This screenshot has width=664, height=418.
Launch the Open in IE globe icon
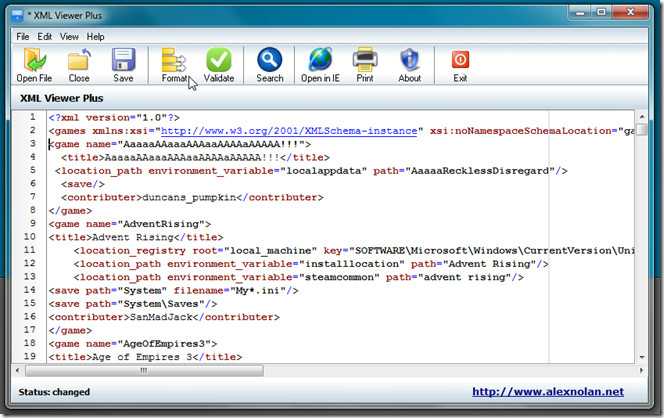pyautogui.click(x=320, y=64)
